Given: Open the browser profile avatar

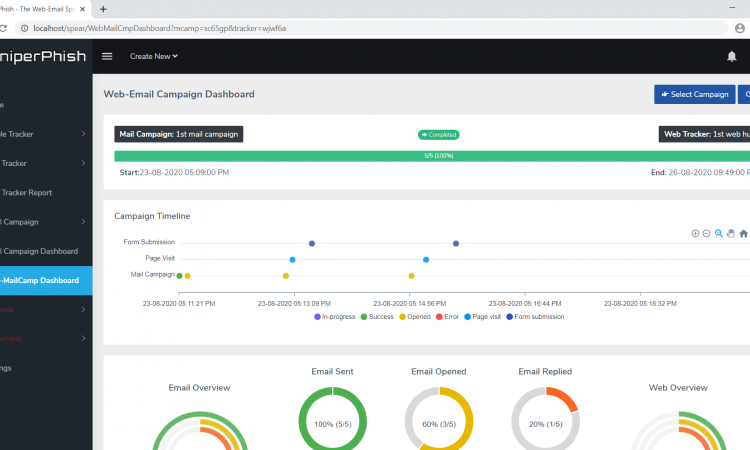Looking at the screenshot, I should click(739, 28).
